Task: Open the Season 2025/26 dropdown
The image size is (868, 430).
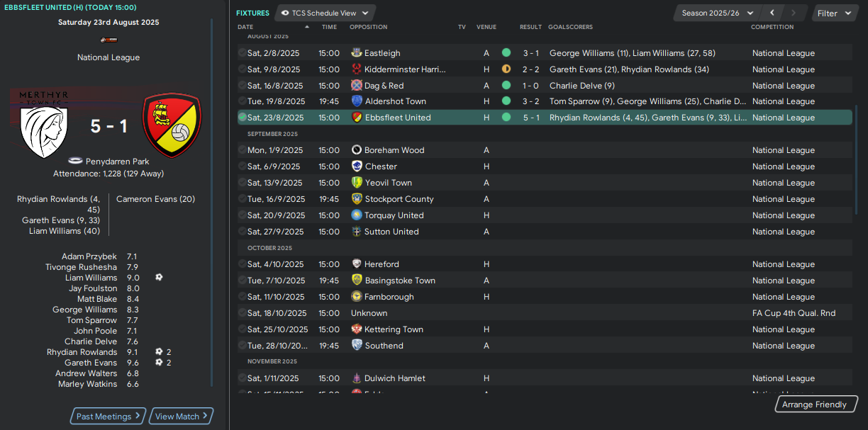Action: click(717, 13)
